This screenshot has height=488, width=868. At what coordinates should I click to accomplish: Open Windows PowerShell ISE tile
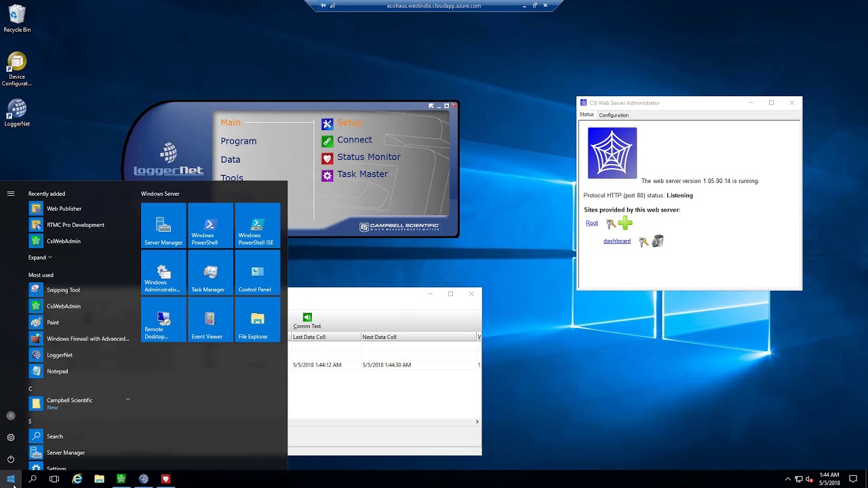click(257, 226)
